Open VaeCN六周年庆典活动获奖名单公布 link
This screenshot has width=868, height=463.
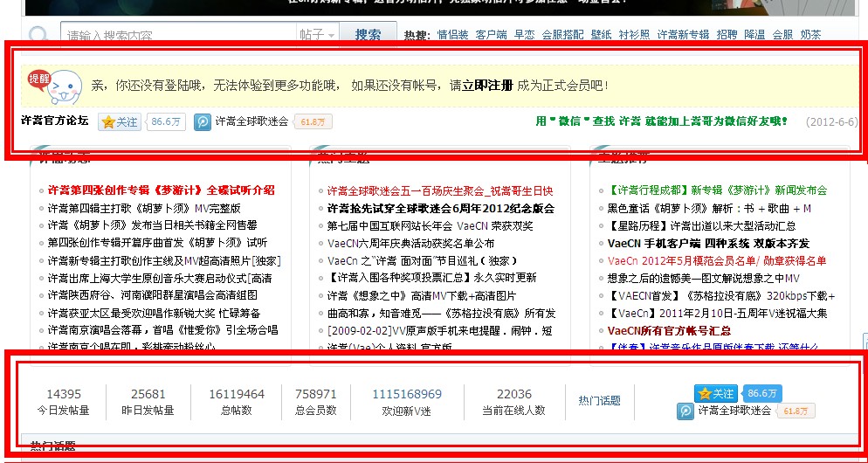[x=410, y=243]
